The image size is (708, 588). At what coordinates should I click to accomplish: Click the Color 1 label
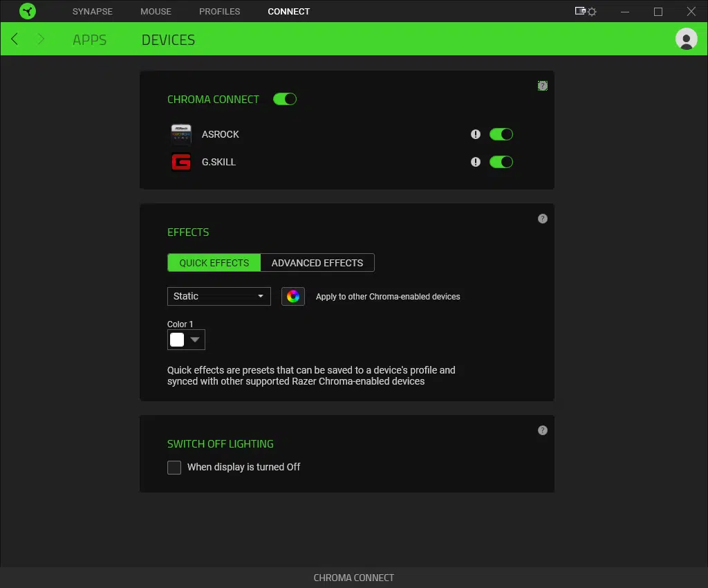tap(180, 324)
